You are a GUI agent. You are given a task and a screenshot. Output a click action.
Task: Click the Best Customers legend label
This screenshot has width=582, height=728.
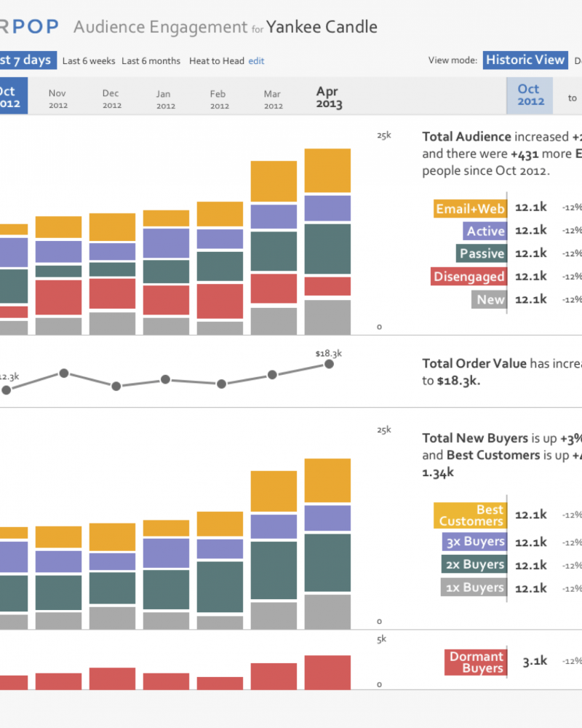tap(470, 515)
